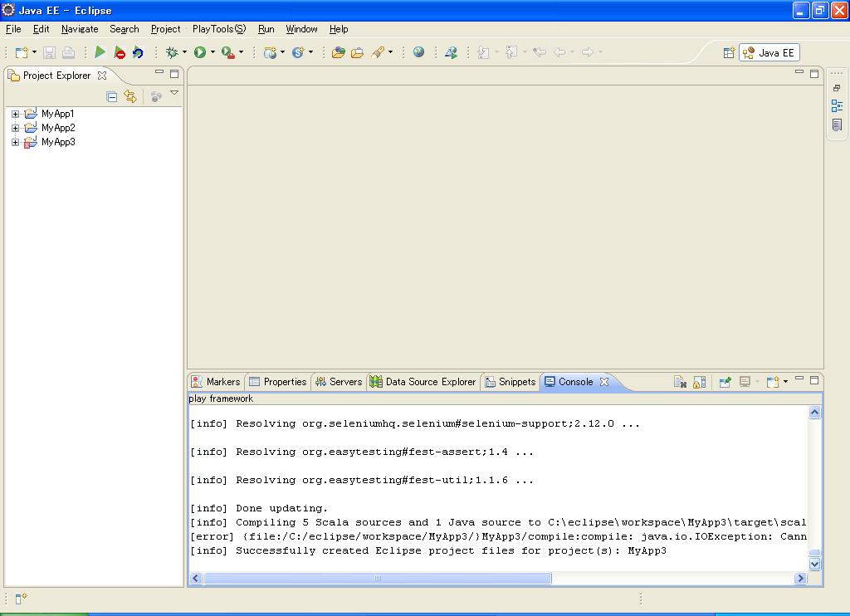Start the Play application with the green arrow
Viewport: 850px width, 616px height.
[100, 52]
